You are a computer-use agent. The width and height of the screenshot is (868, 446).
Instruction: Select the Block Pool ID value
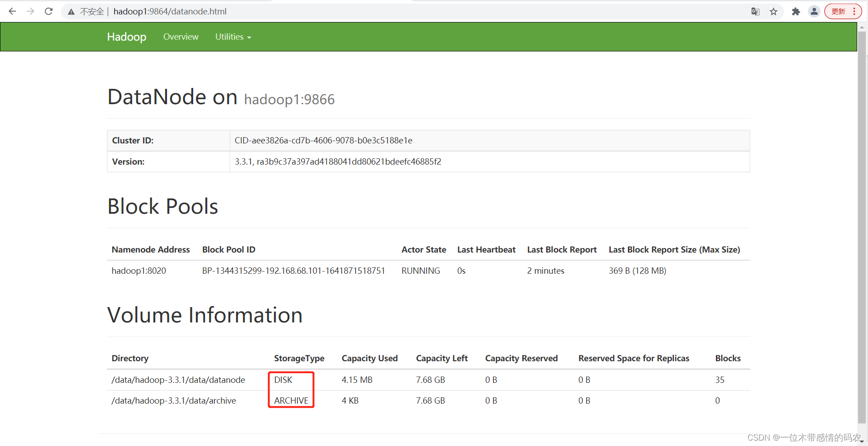point(293,271)
